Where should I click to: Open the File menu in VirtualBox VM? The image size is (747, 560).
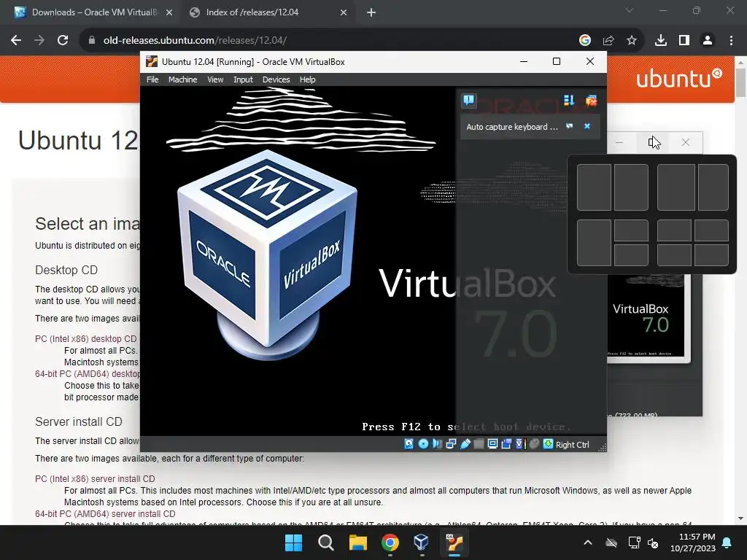coord(152,79)
